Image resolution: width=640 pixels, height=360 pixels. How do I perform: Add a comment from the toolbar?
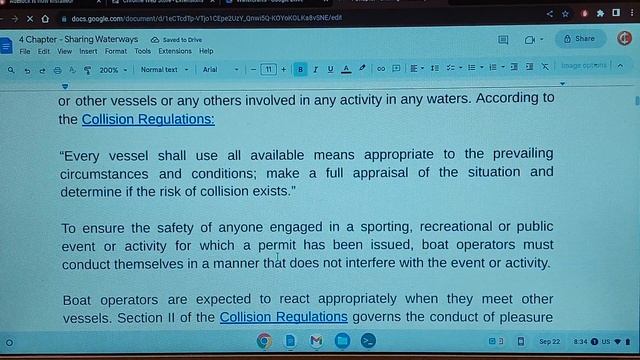pyautogui.click(x=396, y=69)
